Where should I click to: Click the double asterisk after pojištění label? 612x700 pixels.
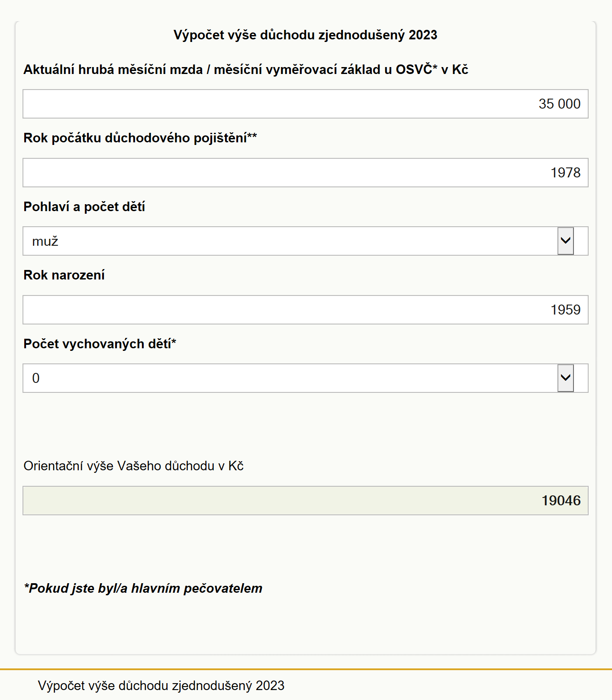[x=252, y=135]
